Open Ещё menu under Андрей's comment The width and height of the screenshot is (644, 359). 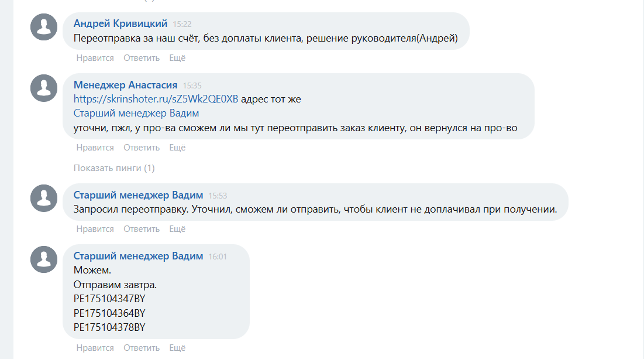(177, 58)
